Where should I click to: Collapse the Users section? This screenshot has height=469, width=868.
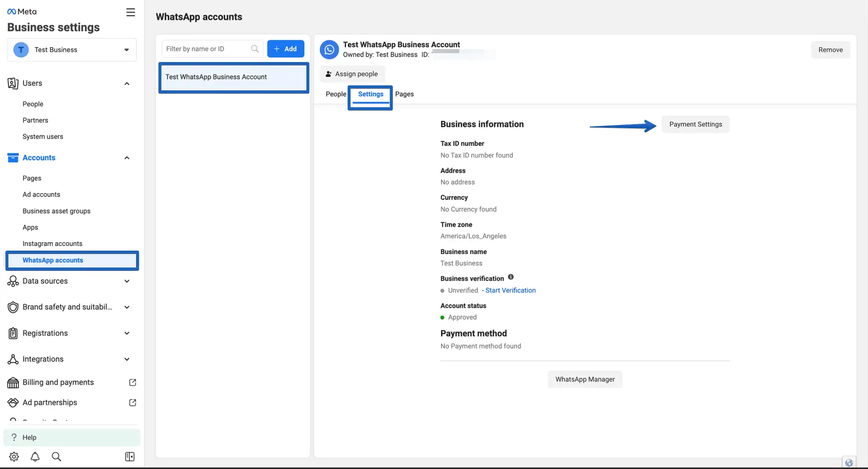127,83
